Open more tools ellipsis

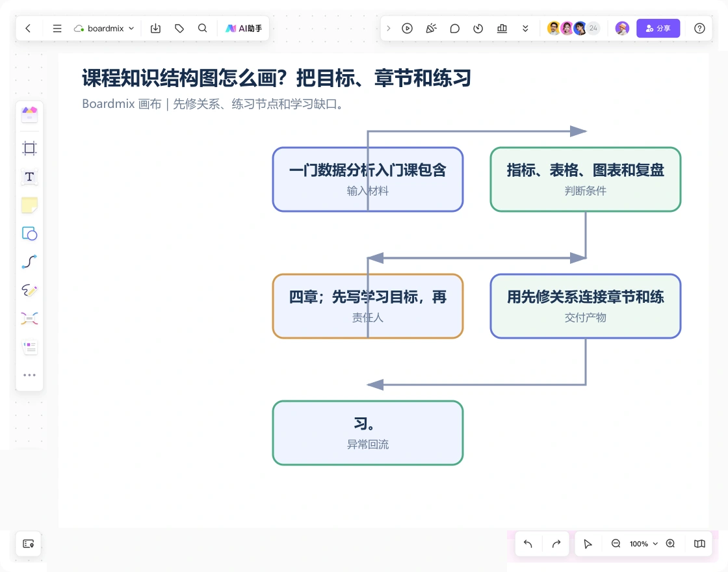pyautogui.click(x=29, y=374)
